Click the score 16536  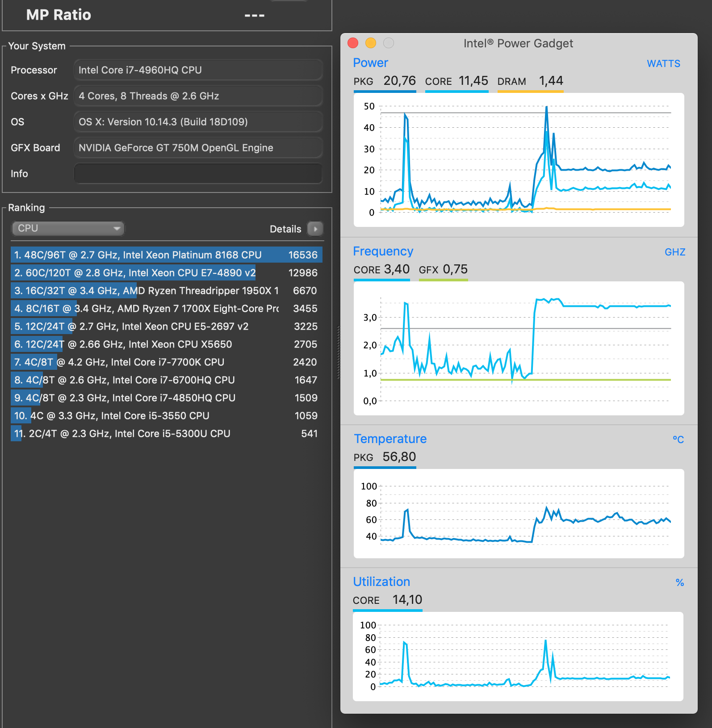pyautogui.click(x=303, y=255)
